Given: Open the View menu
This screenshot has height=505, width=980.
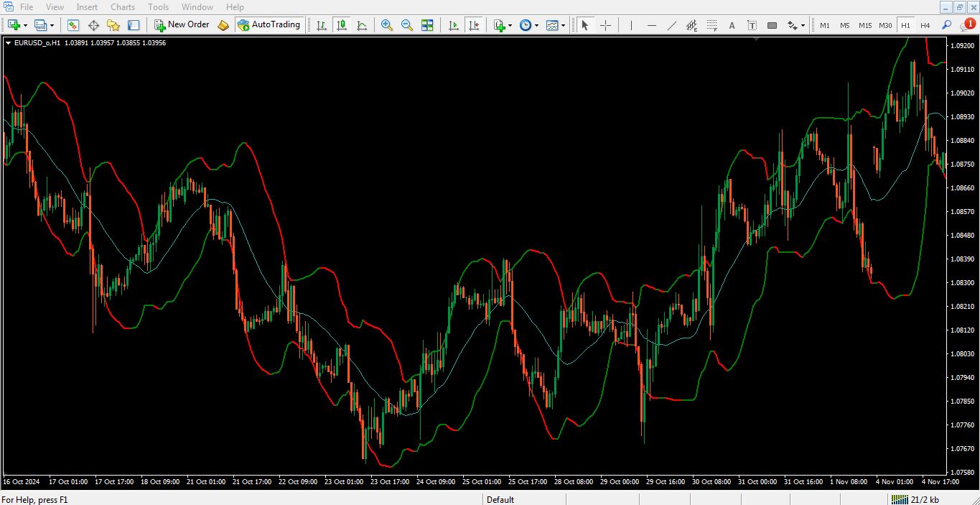Looking at the screenshot, I should coord(55,7).
